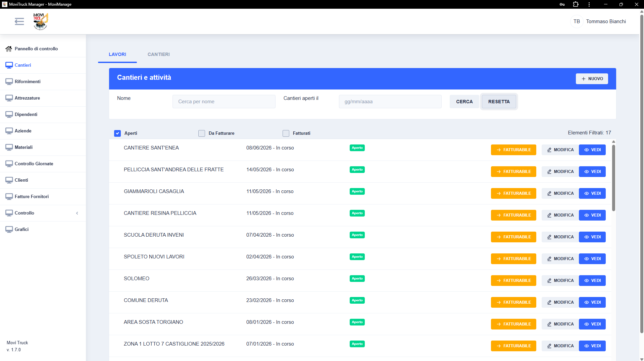
Task: Select the LAVORI tab
Action: coord(117,54)
